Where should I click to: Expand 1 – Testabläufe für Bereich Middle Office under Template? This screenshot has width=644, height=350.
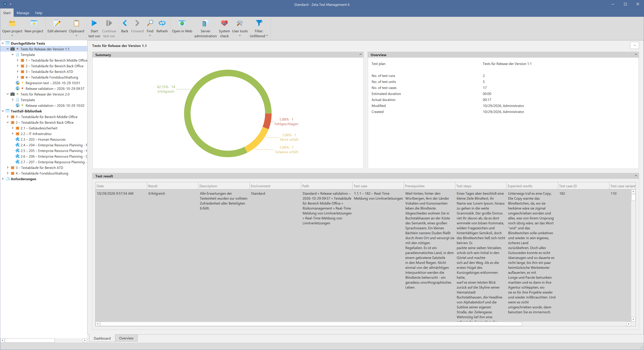[x=17, y=60]
